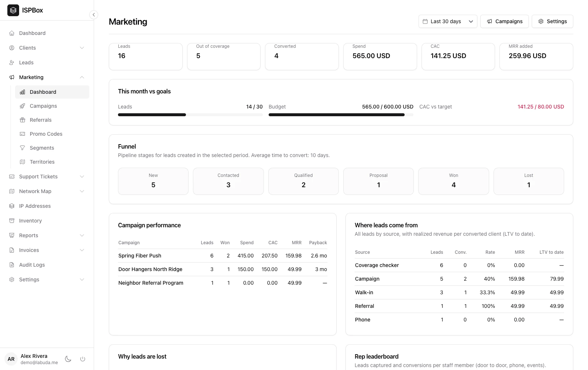Click the Marketing megaphone icon in sidebar
Image resolution: width=588 pixels, height=370 pixels.
pos(12,77)
